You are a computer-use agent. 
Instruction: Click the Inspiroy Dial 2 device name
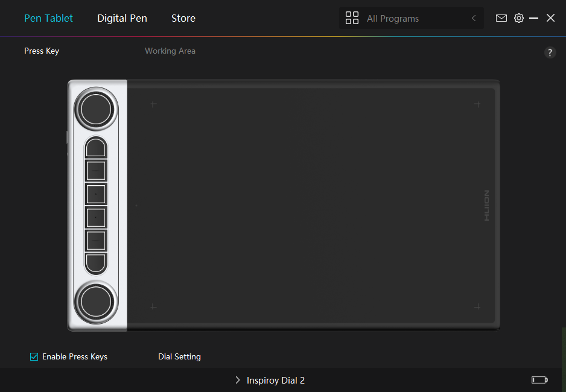(x=276, y=381)
